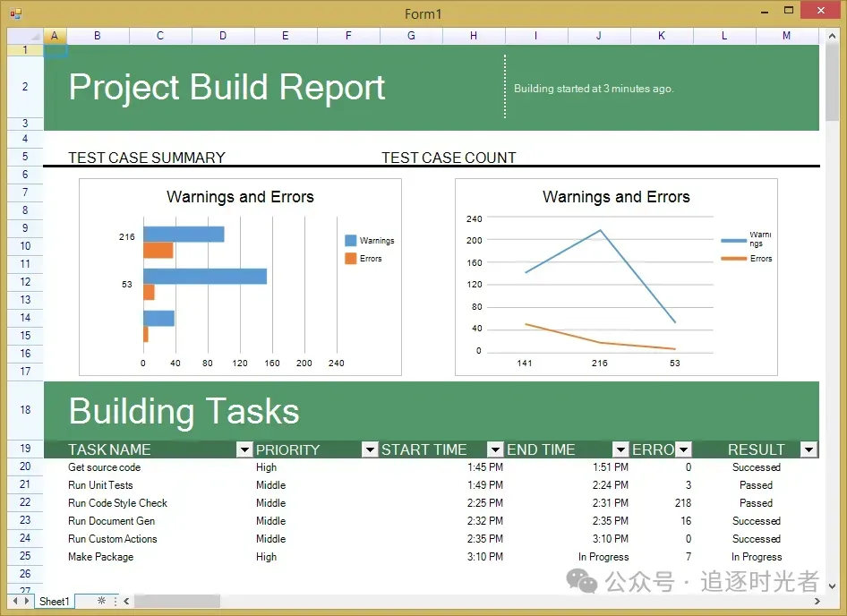Open the START TIME filter dropdown
847x616 pixels.
pos(495,449)
